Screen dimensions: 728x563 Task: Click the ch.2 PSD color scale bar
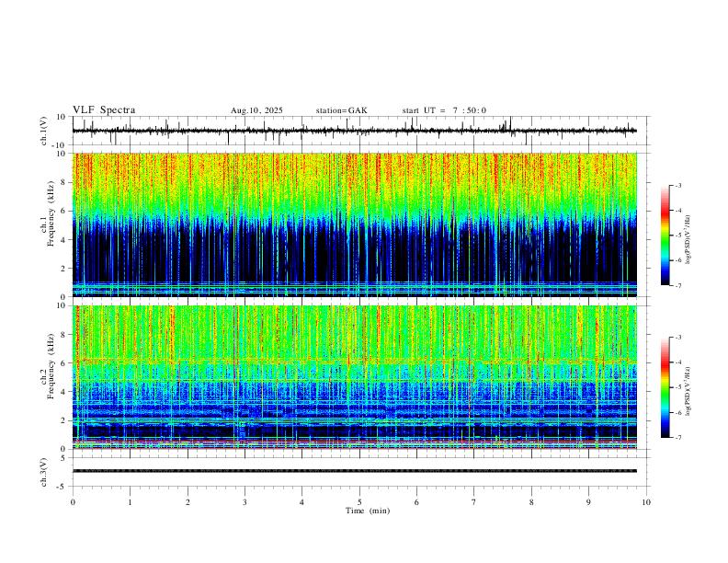(x=665, y=387)
